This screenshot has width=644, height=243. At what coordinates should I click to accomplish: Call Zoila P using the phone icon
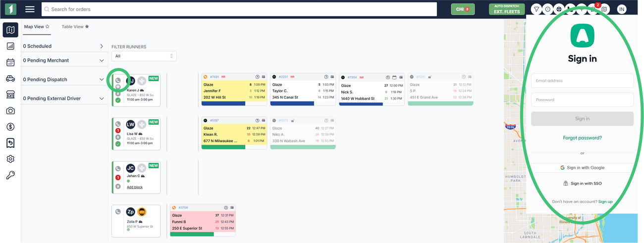pyautogui.click(x=118, y=211)
